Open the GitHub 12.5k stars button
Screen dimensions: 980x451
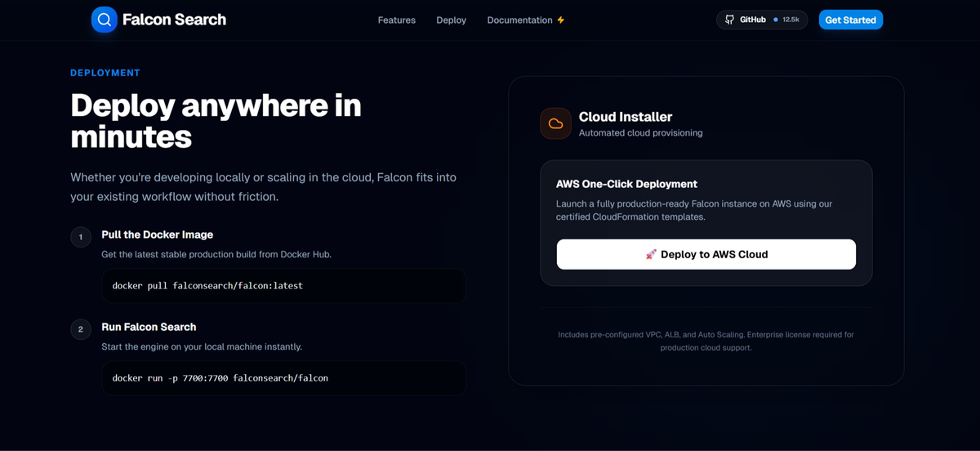click(x=762, y=20)
